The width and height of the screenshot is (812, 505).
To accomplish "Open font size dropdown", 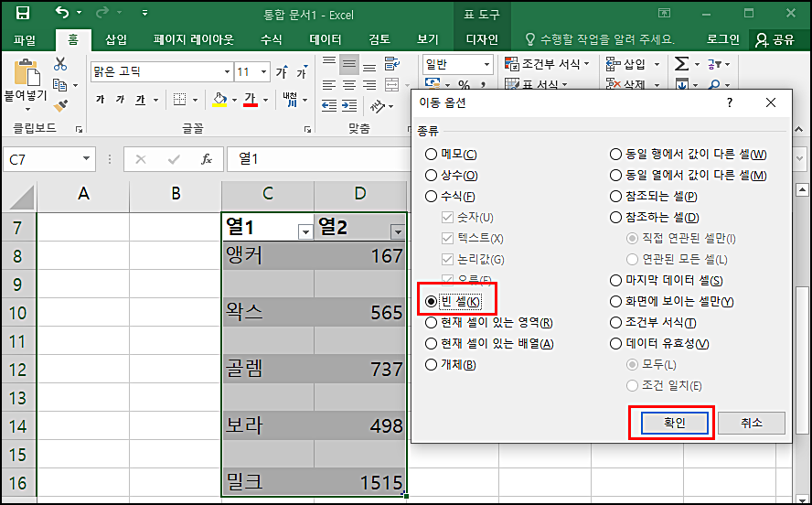I will [263, 71].
